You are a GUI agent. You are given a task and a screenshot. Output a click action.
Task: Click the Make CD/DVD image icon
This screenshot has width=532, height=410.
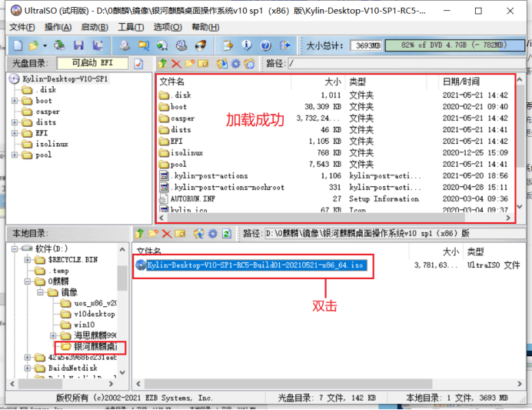[125, 45]
